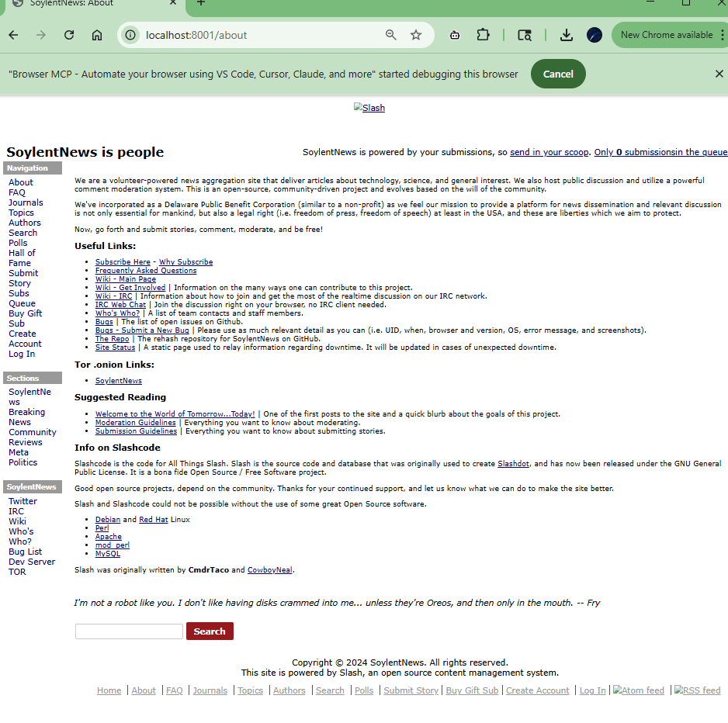
Task: Open Twitter link in SoylentNews sidebar box
Action: pos(23,501)
